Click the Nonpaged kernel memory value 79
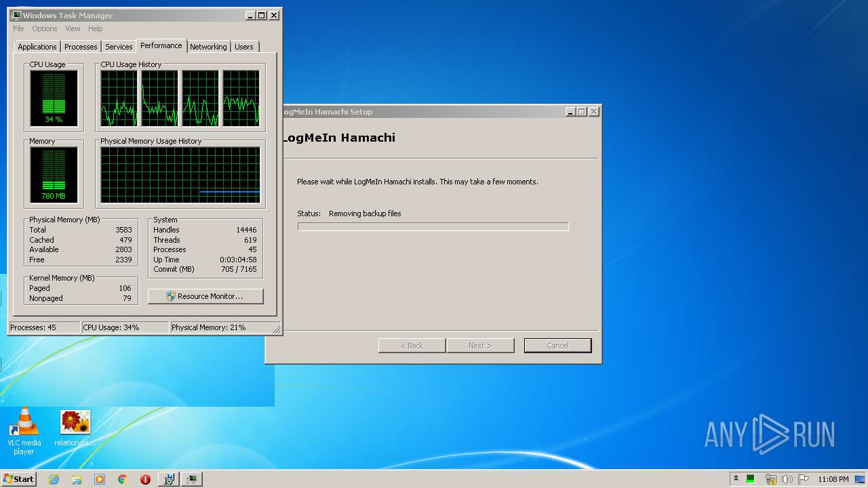 (127, 298)
